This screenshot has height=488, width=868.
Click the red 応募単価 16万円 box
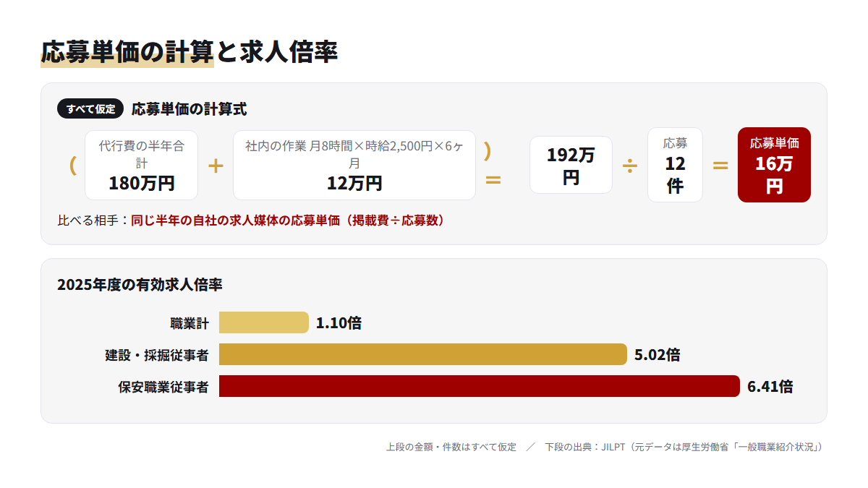[x=774, y=165]
